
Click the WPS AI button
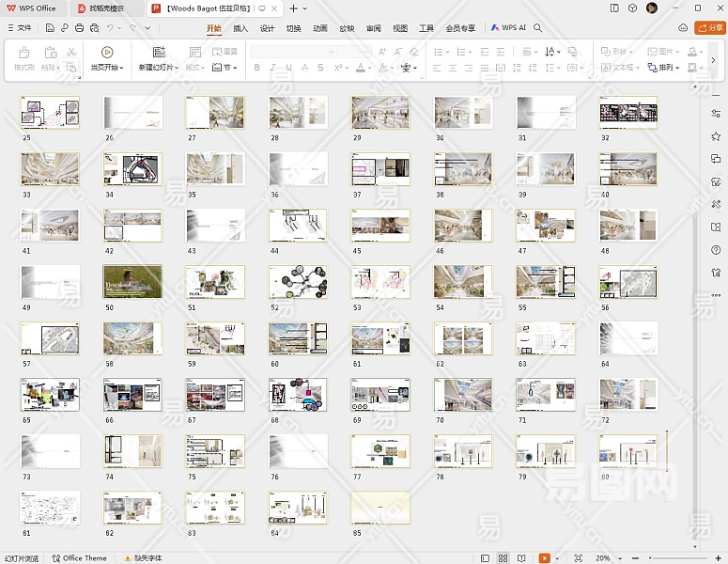click(x=508, y=28)
